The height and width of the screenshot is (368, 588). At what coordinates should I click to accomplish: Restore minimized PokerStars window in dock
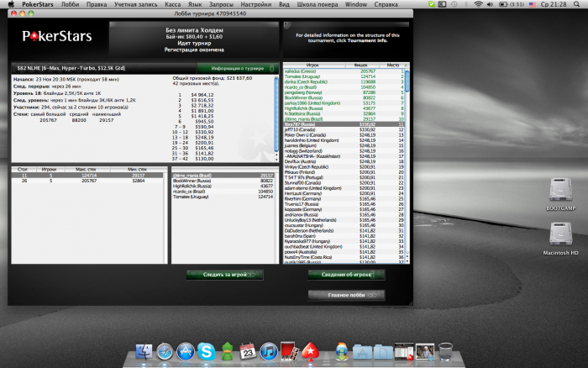pyautogui.click(x=404, y=352)
